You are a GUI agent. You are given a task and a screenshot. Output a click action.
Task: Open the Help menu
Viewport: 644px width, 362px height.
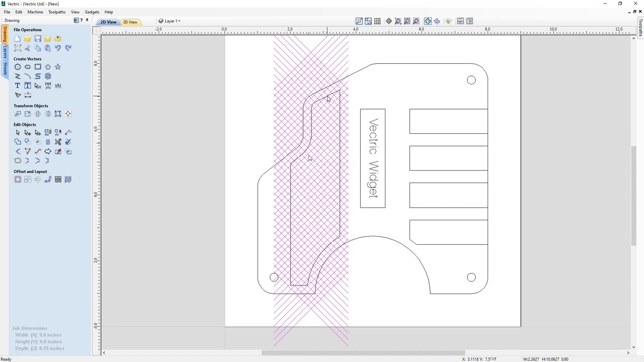point(109,12)
